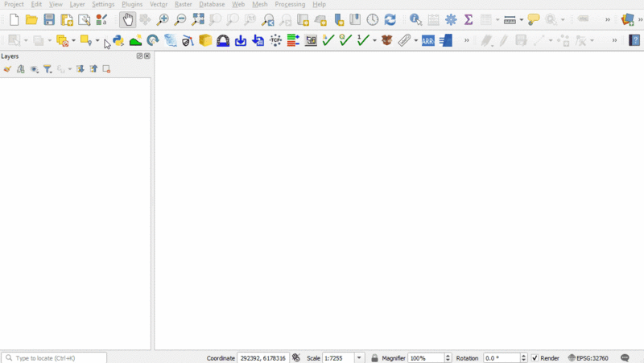Open the Processing Toolbox gear icon

tap(451, 20)
